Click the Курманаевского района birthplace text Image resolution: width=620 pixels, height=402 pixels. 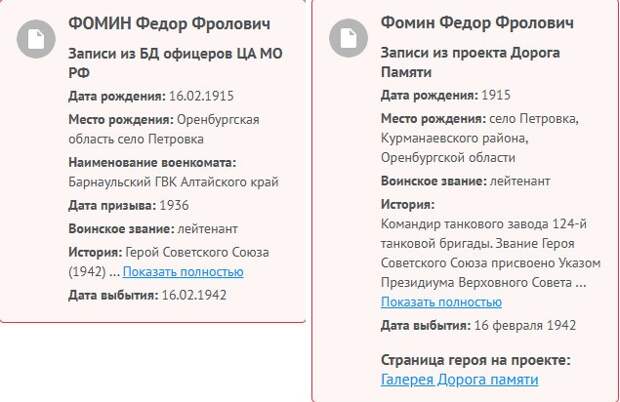tap(454, 138)
